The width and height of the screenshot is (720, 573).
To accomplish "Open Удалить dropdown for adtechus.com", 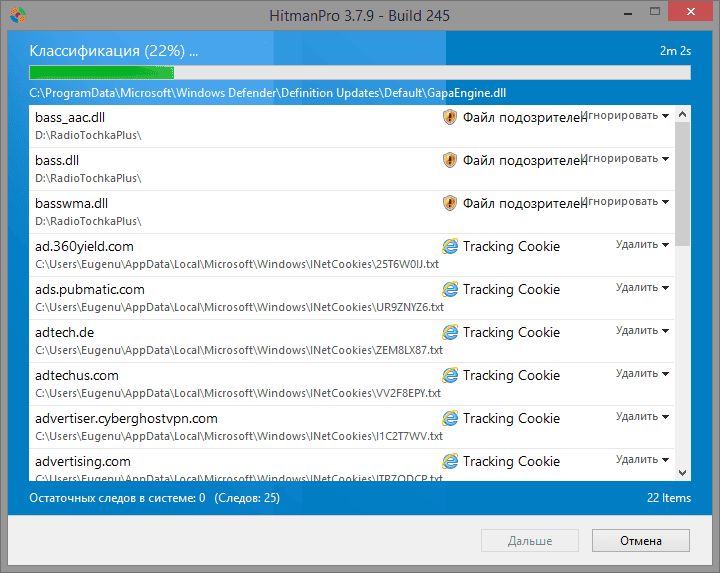I will 642,374.
